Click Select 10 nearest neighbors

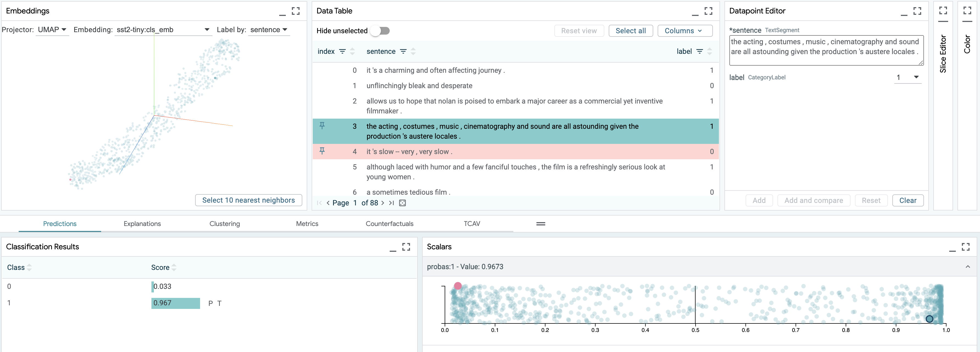(248, 200)
